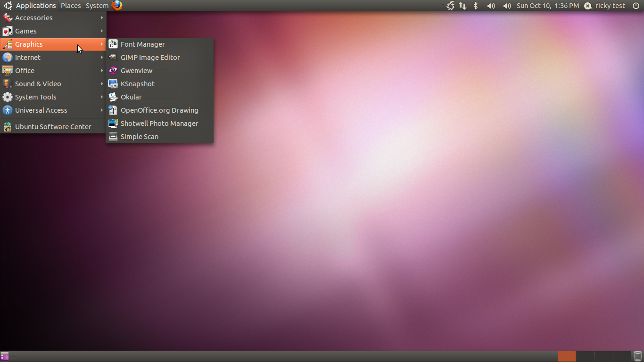The image size is (644, 362).
Task: Click the ricky-test user menu
Action: pos(605,6)
